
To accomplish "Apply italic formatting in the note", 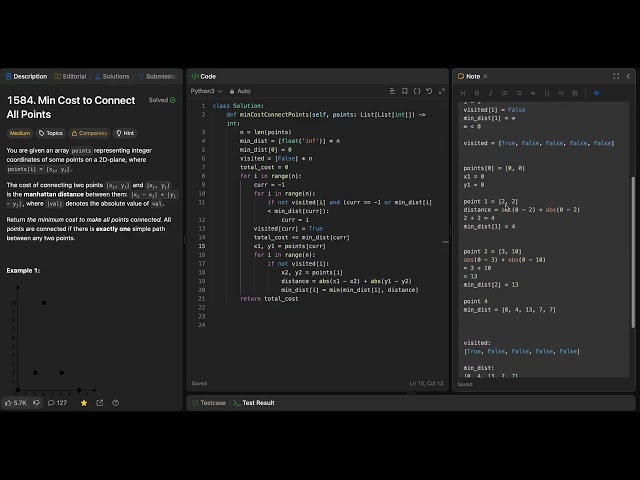I will tap(491, 93).
